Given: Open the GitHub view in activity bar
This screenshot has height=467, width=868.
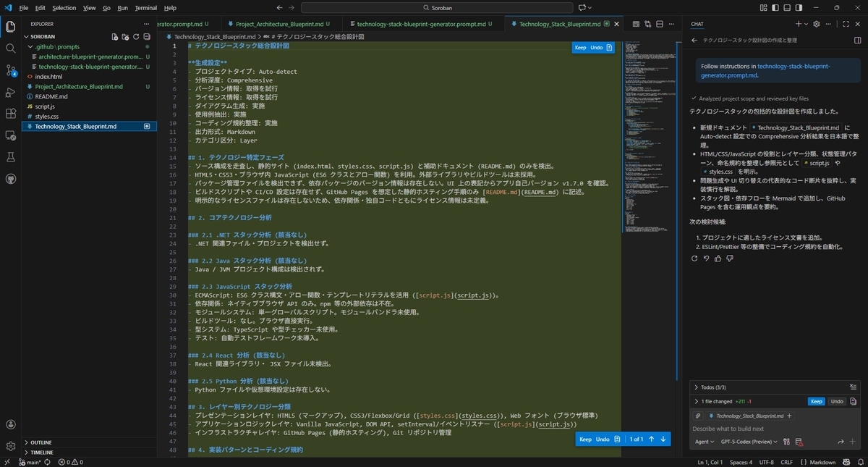Looking at the screenshot, I should pos(10,178).
